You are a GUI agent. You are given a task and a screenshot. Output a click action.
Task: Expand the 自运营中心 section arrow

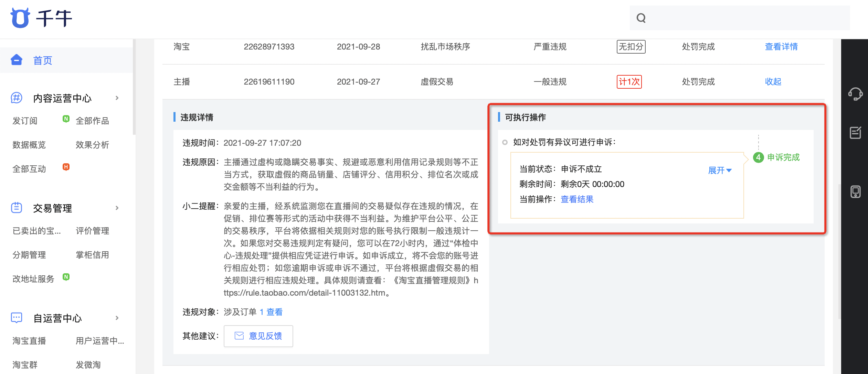coord(117,318)
